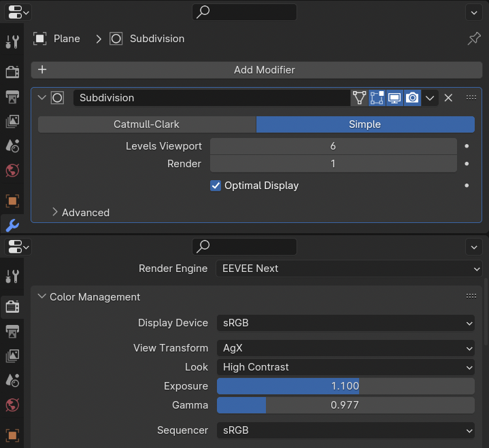Click Plane text in the breadcrumb

[67, 39]
